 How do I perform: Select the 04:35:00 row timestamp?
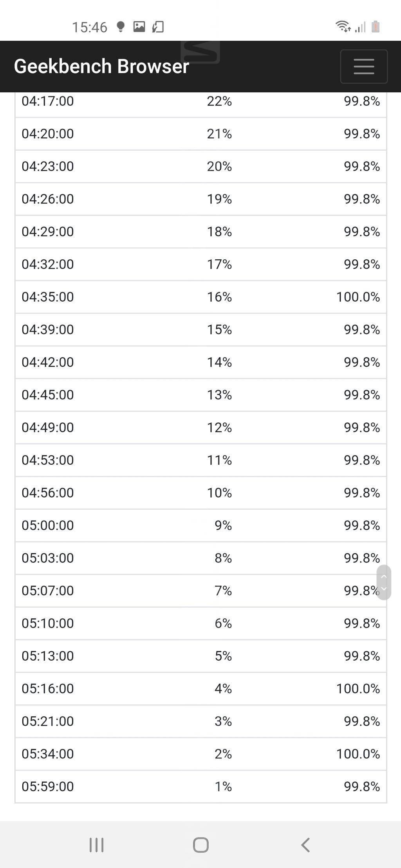(48, 297)
